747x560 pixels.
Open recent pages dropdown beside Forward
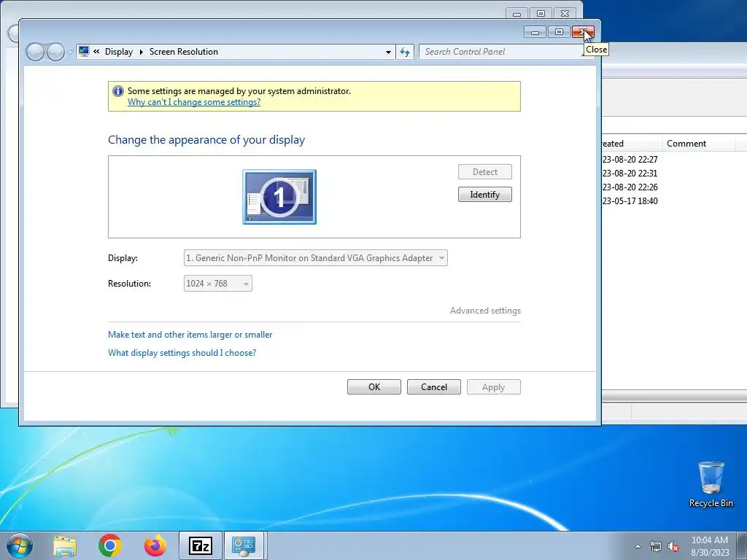[70, 52]
